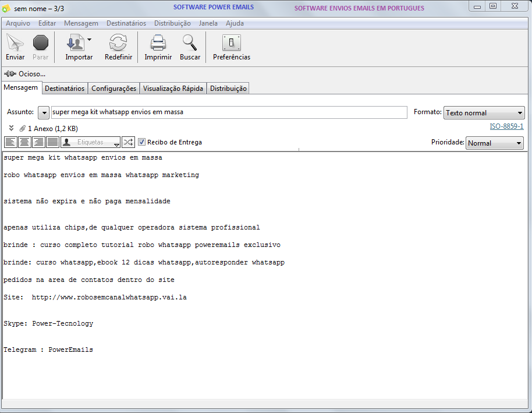This screenshot has height=413, width=532.
Task: Switch to the Visualização Rápida tab
Action: click(173, 89)
